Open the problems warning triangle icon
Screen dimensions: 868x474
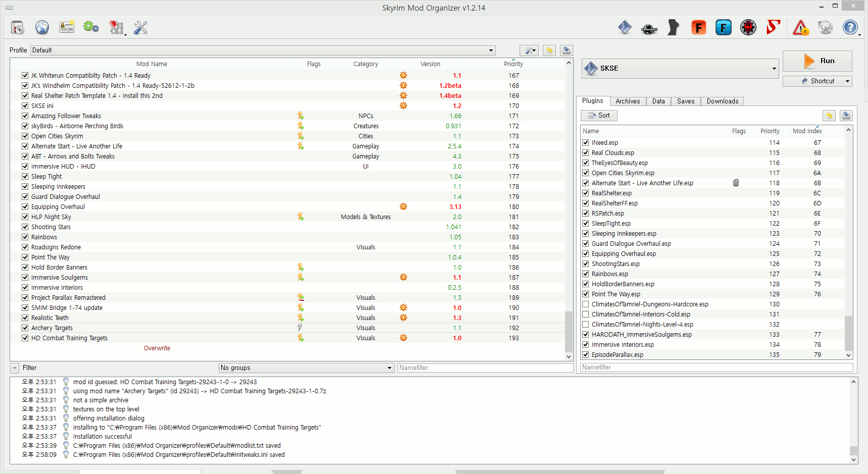pyautogui.click(x=801, y=27)
